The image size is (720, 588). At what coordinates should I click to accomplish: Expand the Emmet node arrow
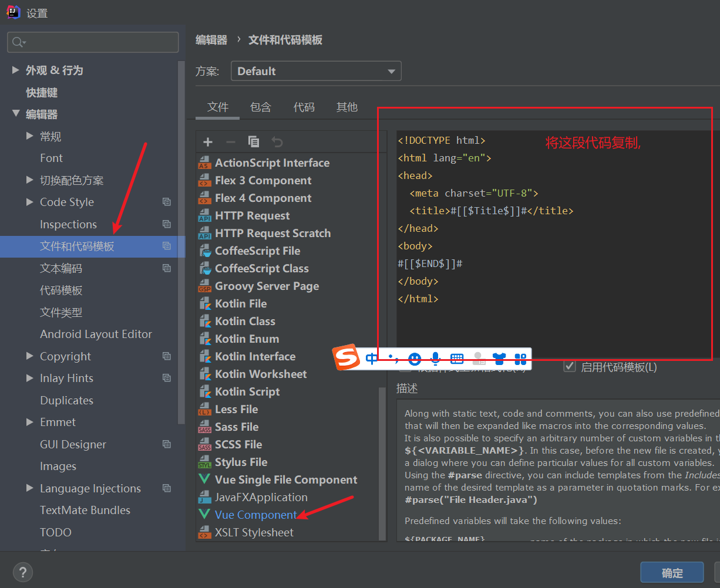coord(30,422)
